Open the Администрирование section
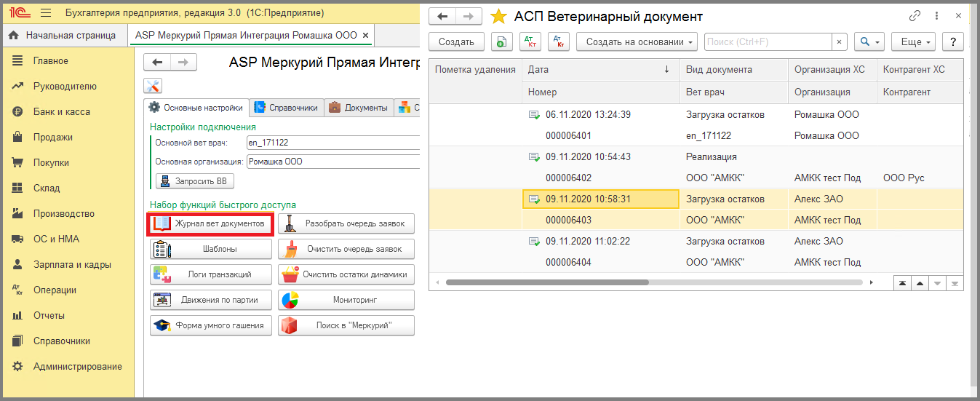Viewport: 980px width, 401px height. 78,367
